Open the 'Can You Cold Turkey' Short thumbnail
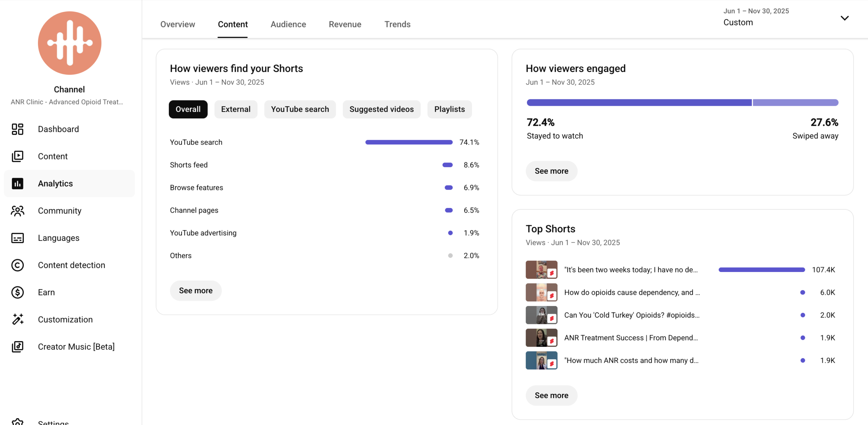Screen dimensions: 868x425 click(x=541, y=315)
